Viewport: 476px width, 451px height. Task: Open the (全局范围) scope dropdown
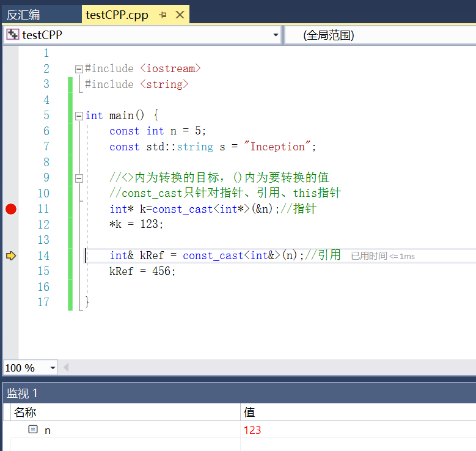381,35
